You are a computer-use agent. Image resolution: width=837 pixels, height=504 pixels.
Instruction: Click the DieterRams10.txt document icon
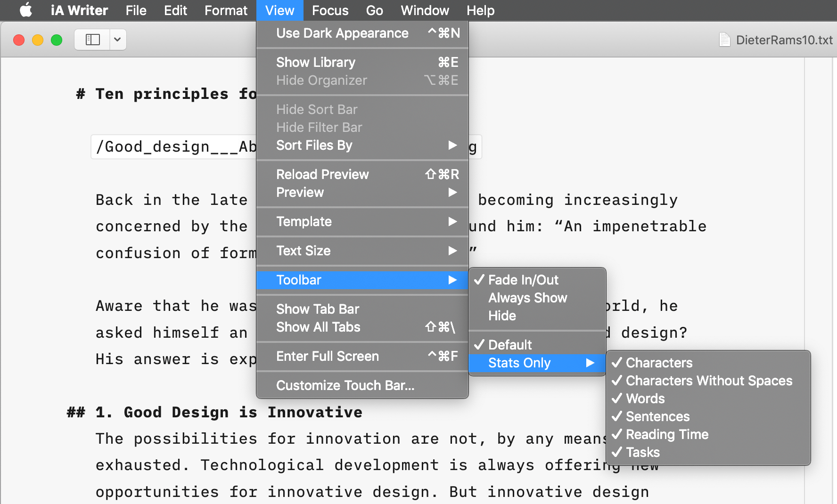click(x=724, y=40)
